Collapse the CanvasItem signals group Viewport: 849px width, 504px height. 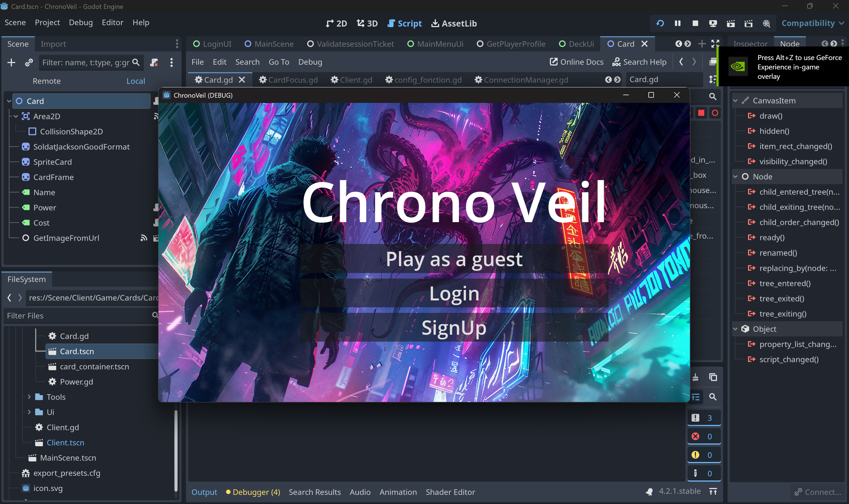click(735, 101)
